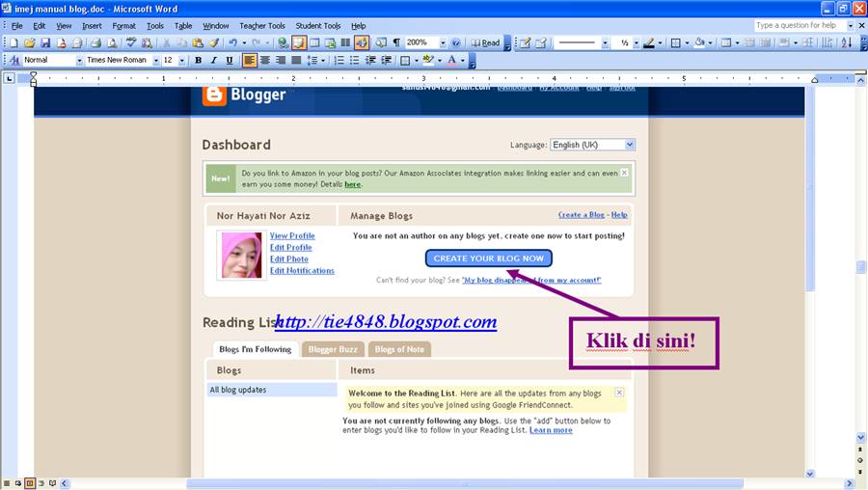Image resolution: width=868 pixels, height=490 pixels.
Task: Click the Font Color A button
Action: tap(452, 60)
